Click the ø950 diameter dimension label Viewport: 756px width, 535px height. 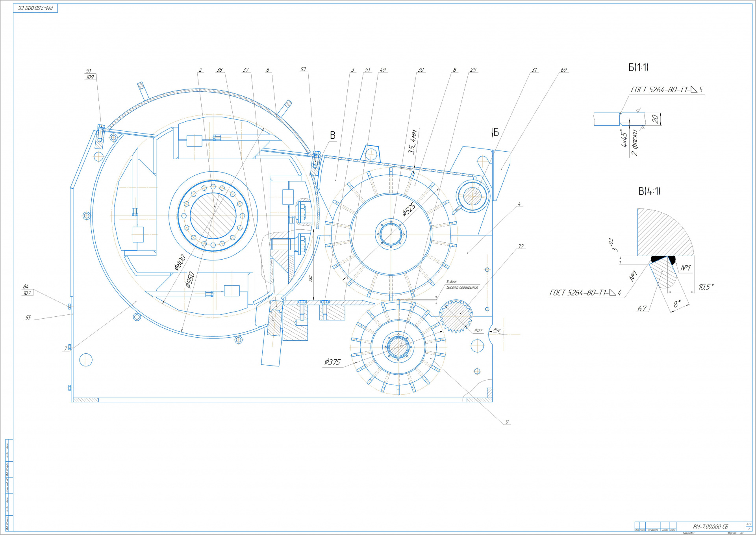[x=190, y=280]
